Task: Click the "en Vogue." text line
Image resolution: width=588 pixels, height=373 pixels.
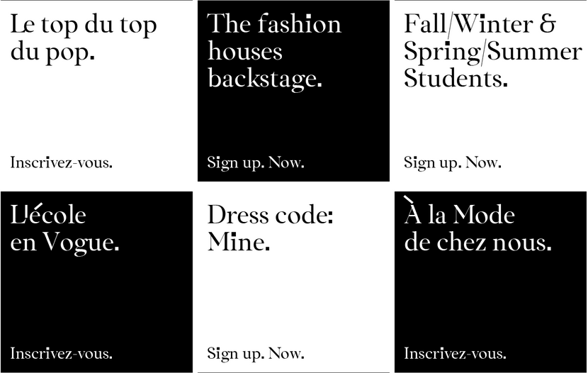Action: (64, 243)
